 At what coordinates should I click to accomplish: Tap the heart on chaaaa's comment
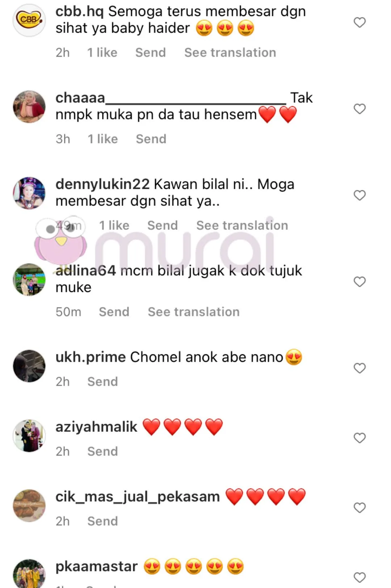(x=360, y=109)
